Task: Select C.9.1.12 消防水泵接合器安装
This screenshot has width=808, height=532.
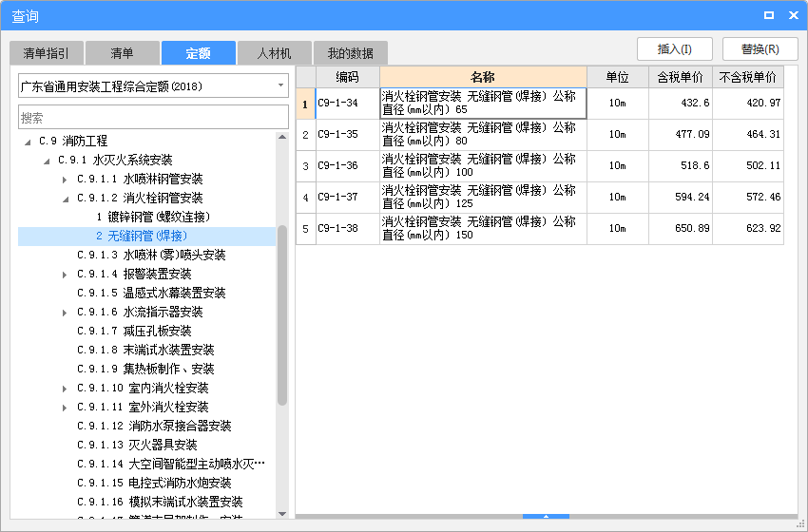Action: pyautogui.click(x=154, y=426)
